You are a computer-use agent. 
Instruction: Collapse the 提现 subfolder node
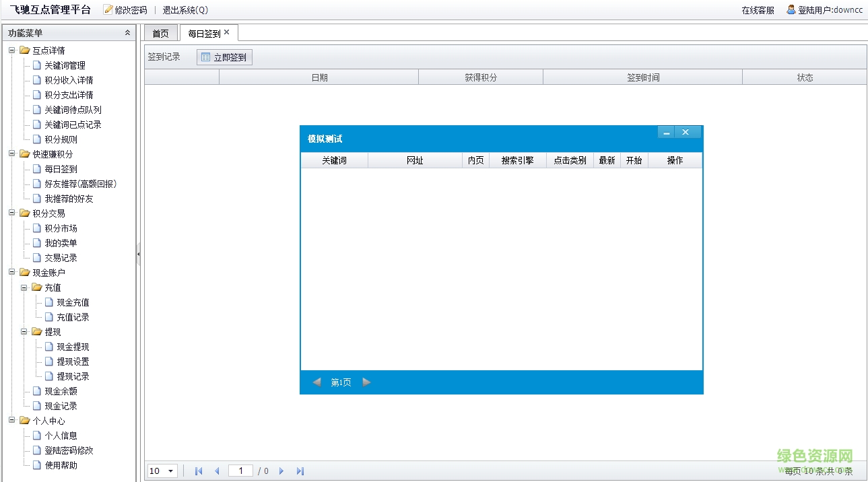point(24,332)
